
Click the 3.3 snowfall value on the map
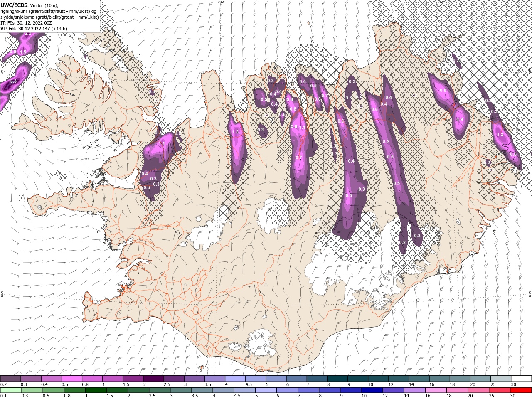[x=13, y=81]
